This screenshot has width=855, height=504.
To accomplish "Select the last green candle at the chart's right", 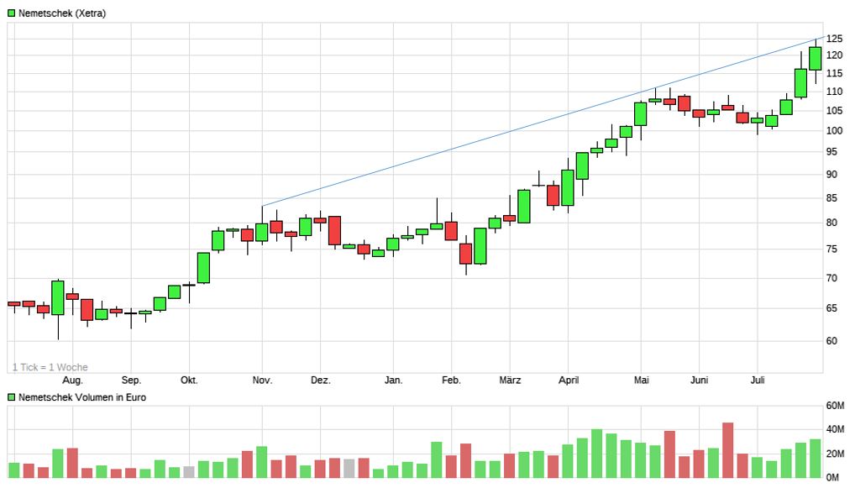I will (x=815, y=59).
